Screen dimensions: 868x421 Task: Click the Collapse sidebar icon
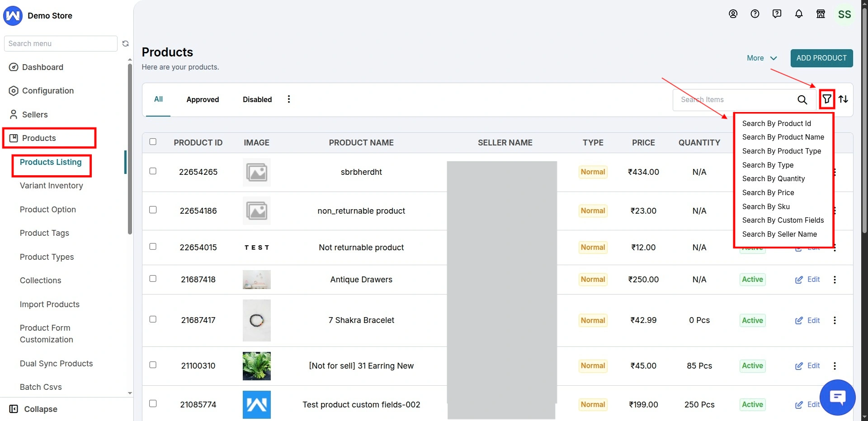click(14, 409)
